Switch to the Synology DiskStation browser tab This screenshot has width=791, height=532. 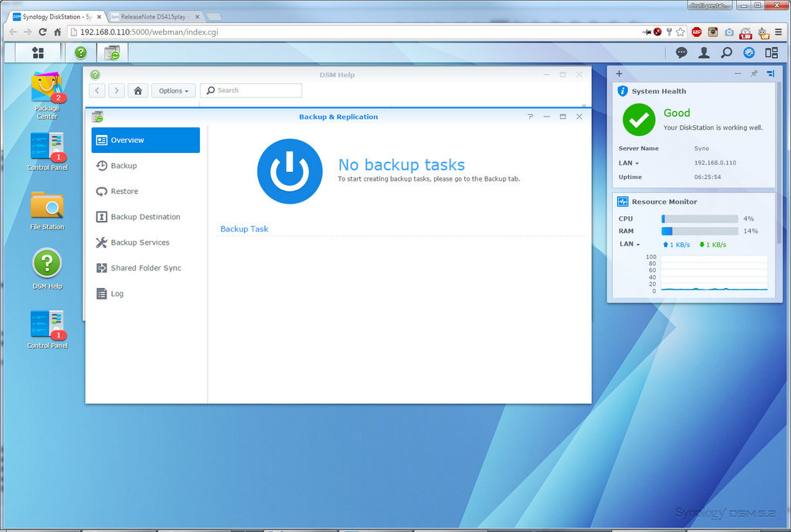[56, 17]
